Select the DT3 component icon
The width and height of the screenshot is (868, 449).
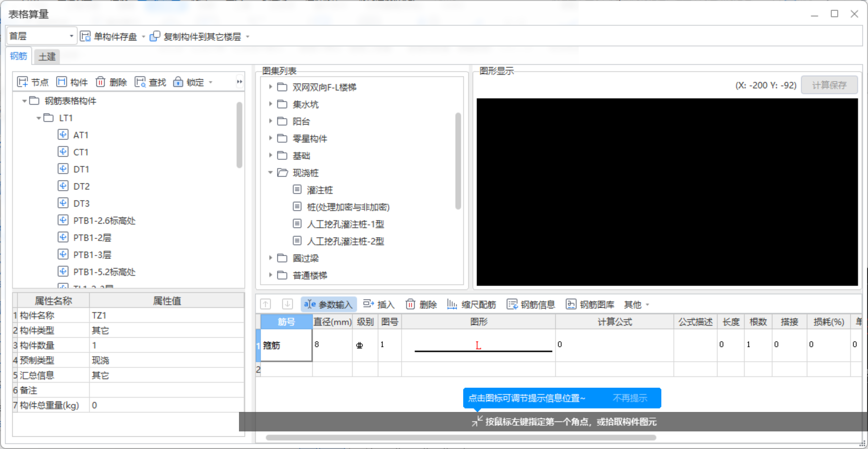pyautogui.click(x=63, y=203)
